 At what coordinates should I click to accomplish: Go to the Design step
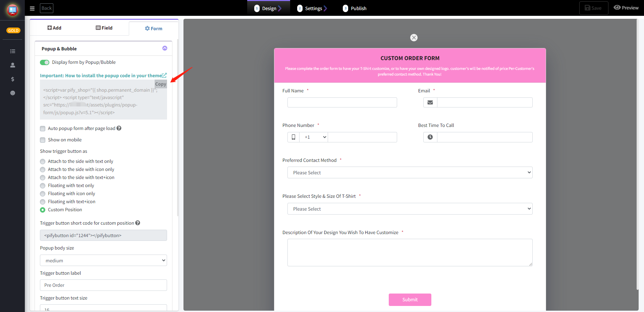tap(268, 8)
